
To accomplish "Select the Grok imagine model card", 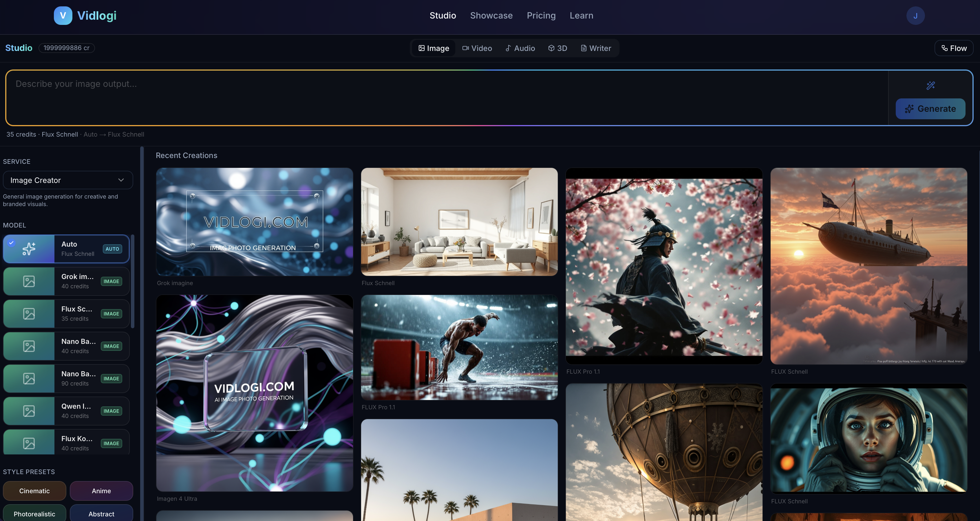I will (x=67, y=281).
